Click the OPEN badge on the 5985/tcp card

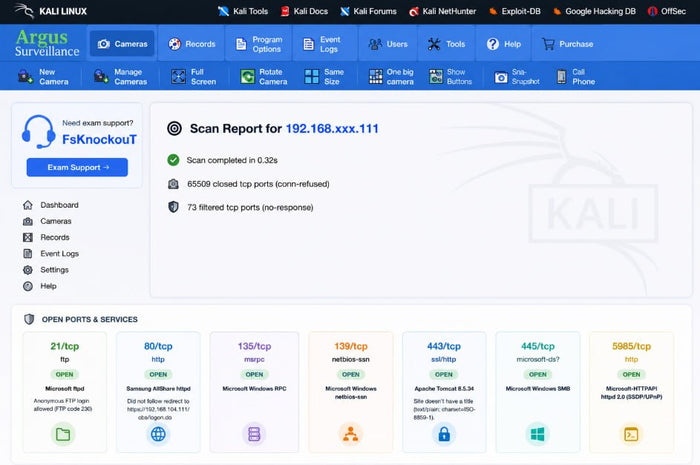tap(631, 374)
